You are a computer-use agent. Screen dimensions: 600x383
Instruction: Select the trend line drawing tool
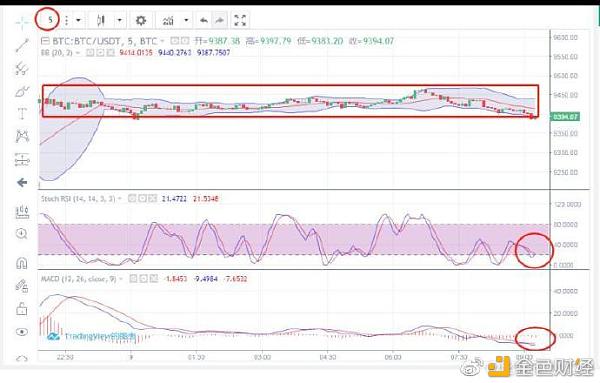pos(22,46)
